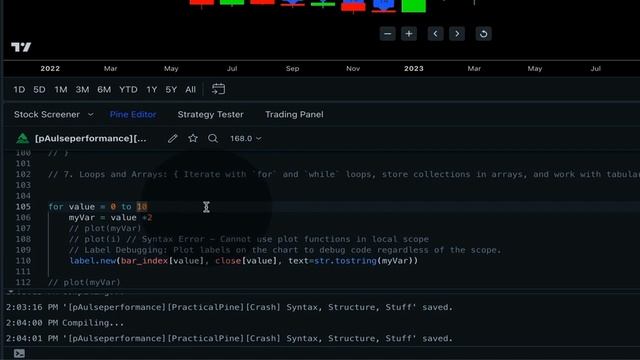The image size is (640, 360).
Task: Open the Strategy Tester tab
Action: (x=210, y=115)
